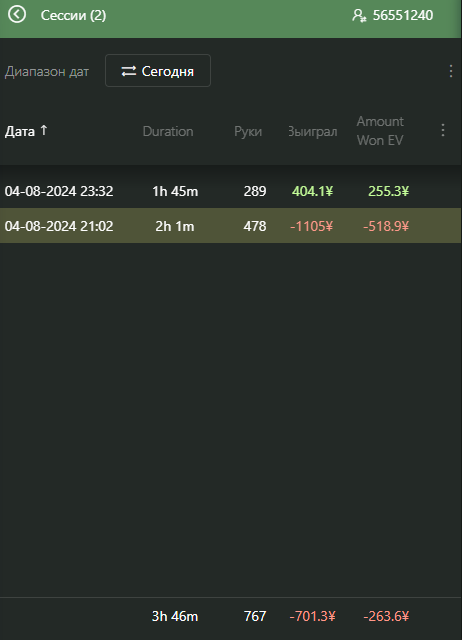Sort sessions by Руки column
This screenshot has width=462, height=640.
tap(248, 131)
